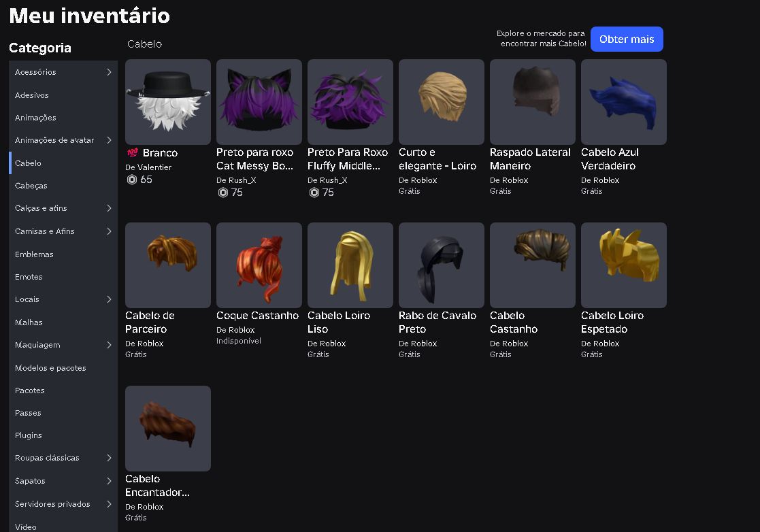Select the Emblemas category
The image size is (760, 532).
[x=63, y=254]
